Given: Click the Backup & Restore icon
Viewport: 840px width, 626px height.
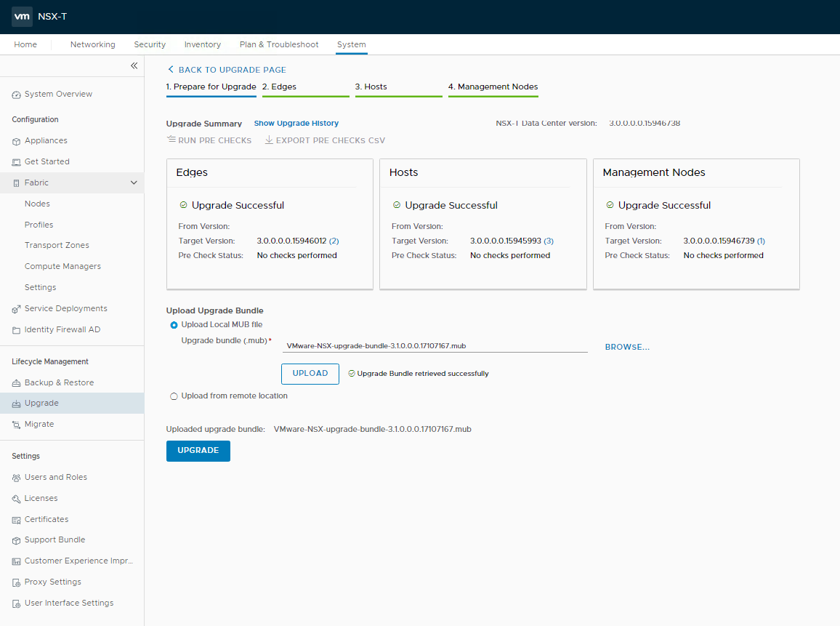Looking at the screenshot, I should pyautogui.click(x=16, y=383).
